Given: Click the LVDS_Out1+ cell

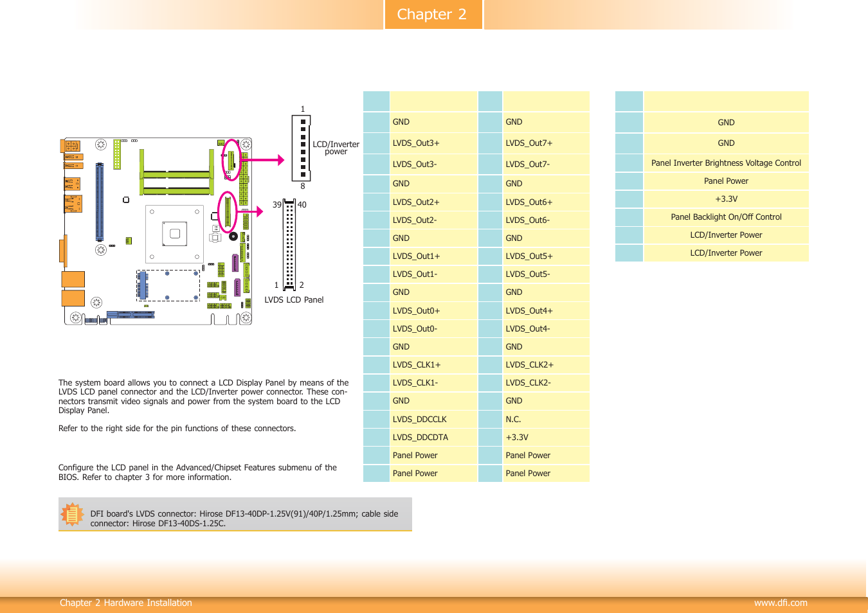Looking at the screenshot, I should 433,256.
